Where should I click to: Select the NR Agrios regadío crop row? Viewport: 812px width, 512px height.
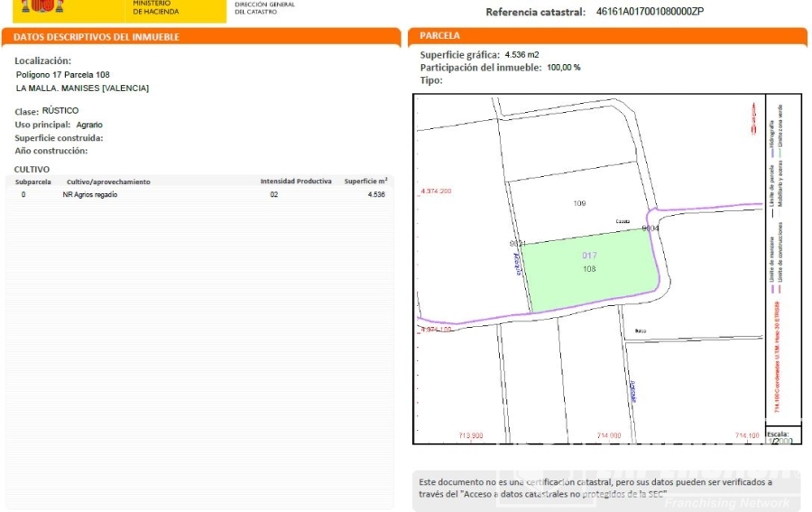pos(198,194)
